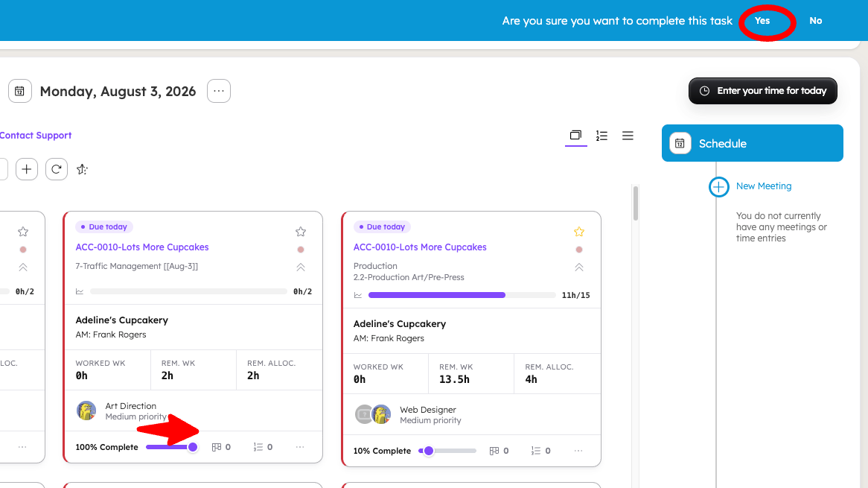
Task: Click the Schedule calendar icon
Action: 680,144
